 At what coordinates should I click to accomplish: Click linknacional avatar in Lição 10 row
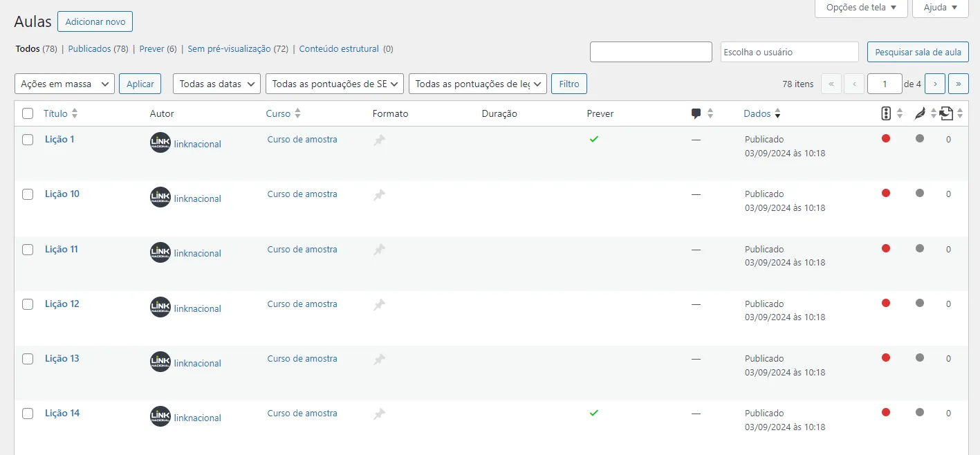click(x=160, y=198)
